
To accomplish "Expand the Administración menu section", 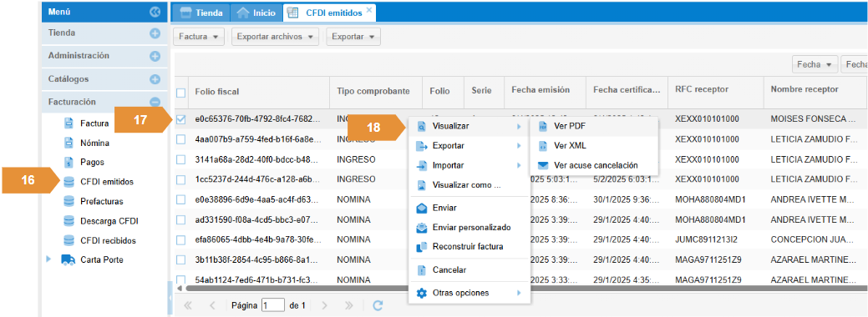I will 155,56.
